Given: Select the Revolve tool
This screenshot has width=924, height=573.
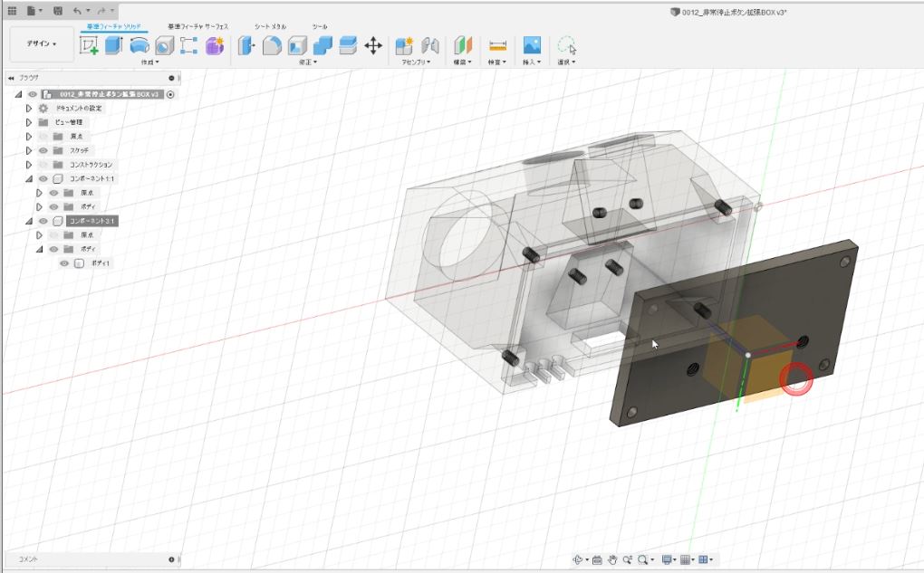Looking at the screenshot, I should [139, 45].
